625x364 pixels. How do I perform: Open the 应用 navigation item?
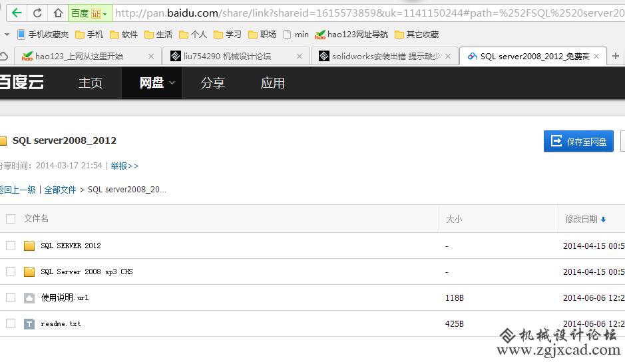coord(273,83)
